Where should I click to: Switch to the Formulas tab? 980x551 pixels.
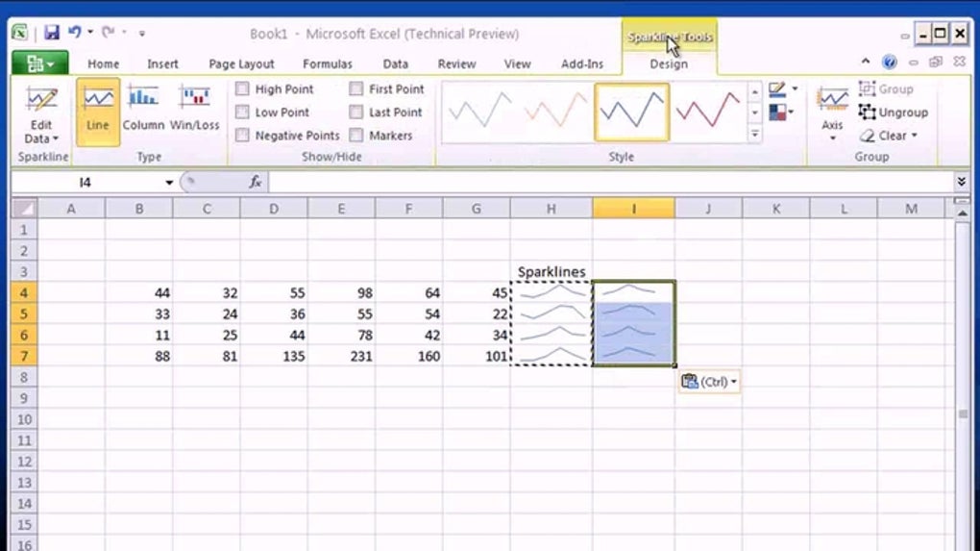[x=328, y=63]
